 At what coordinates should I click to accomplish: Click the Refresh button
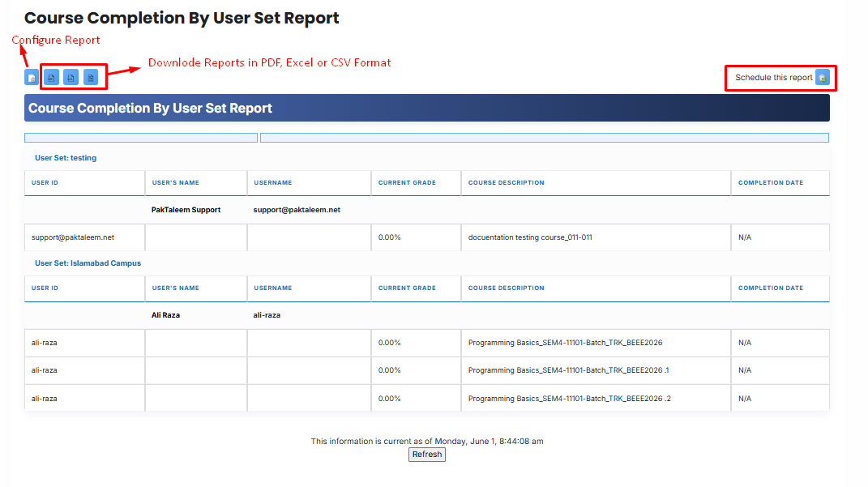coord(427,455)
